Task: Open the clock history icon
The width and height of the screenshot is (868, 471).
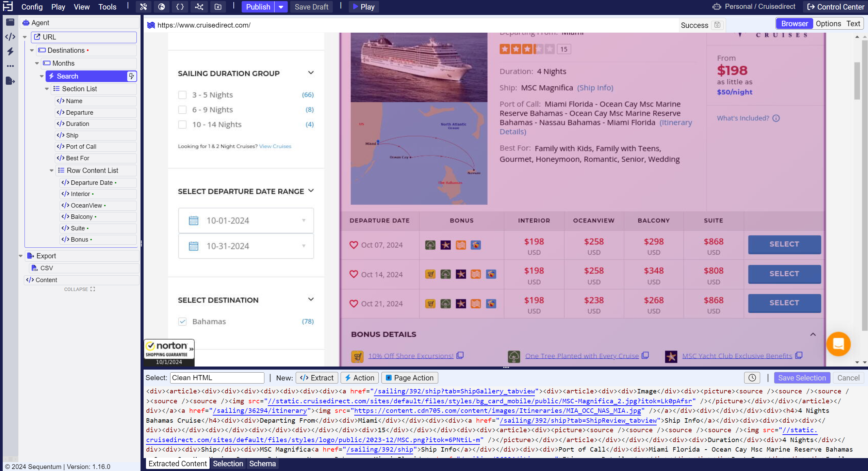Action: [752, 378]
